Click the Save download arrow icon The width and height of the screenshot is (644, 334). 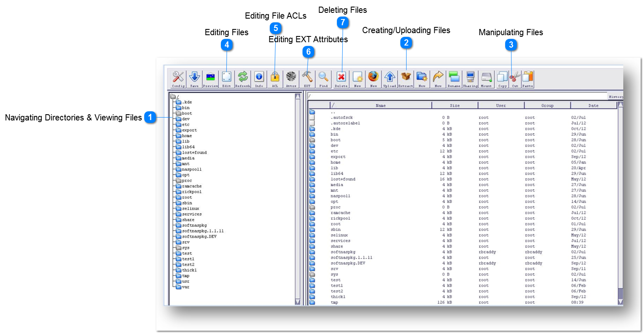tap(194, 79)
